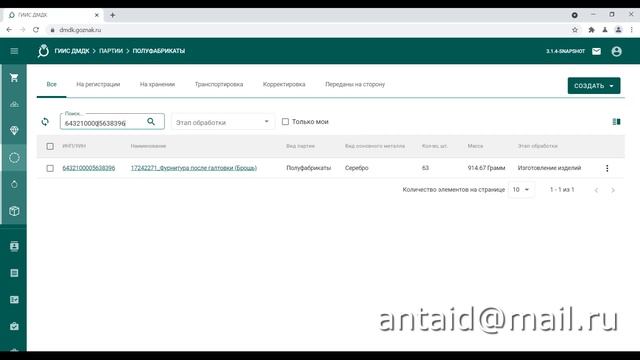Open the ring jewelry sidebar icon
Screen dimensions: 640x360
pos(14,184)
